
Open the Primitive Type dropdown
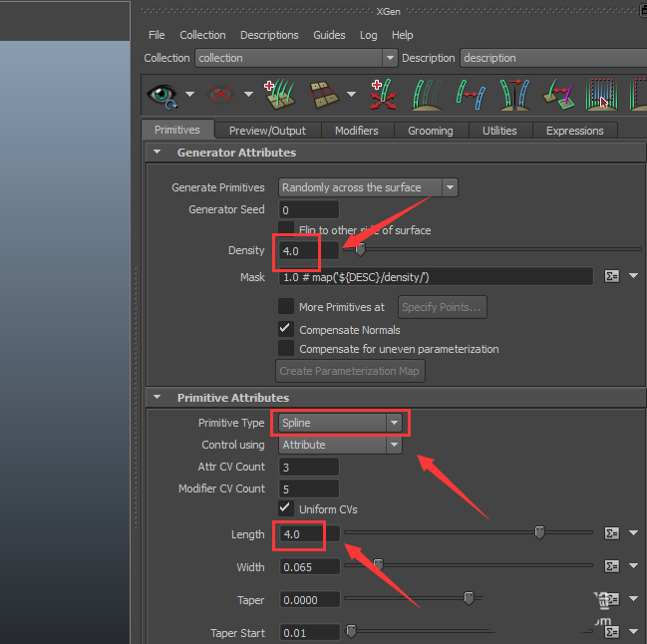pos(340,423)
